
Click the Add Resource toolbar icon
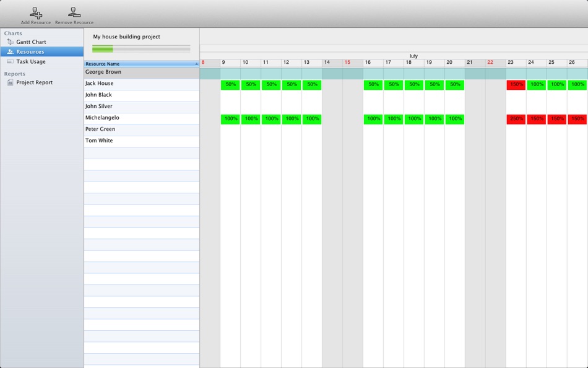(36, 13)
